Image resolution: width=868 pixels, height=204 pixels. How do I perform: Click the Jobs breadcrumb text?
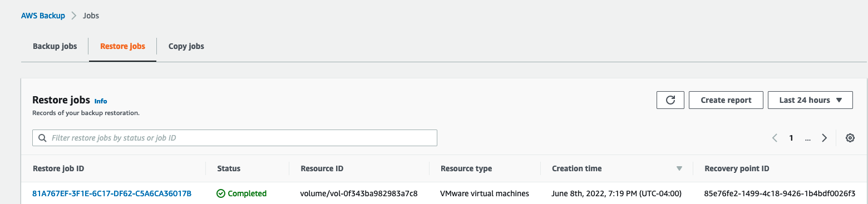click(x=91, y=16)
